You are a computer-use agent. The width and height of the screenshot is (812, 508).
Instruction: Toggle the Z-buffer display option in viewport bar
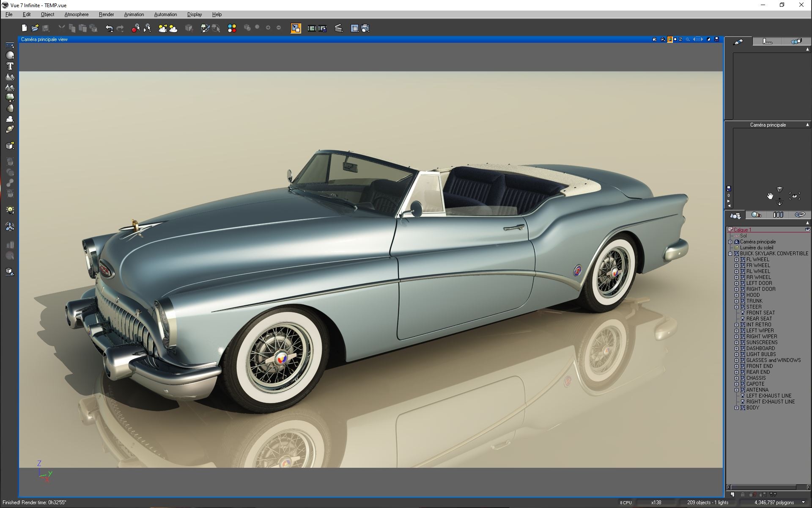click(680, 39)
